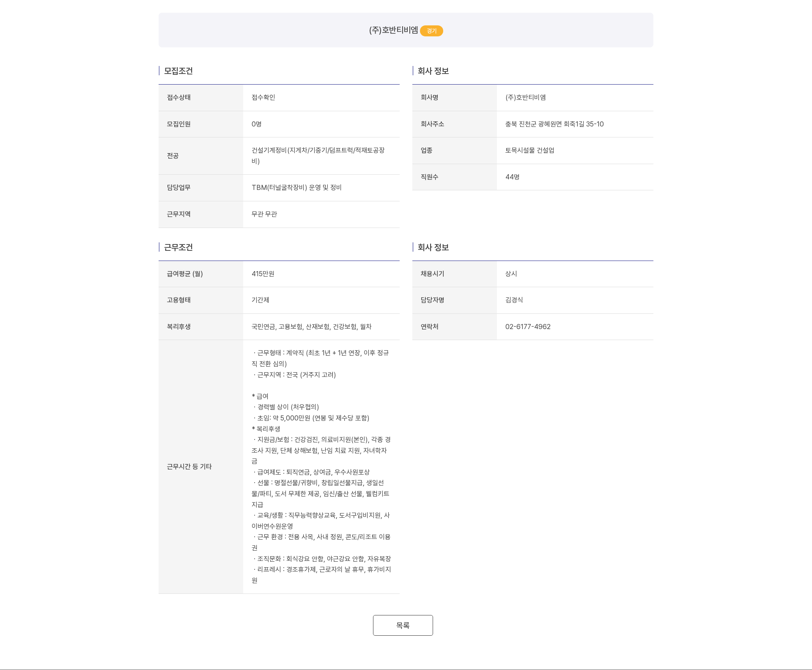Click the 급여평균 (월) row label
812x670 pixels.
pos(185,274)
